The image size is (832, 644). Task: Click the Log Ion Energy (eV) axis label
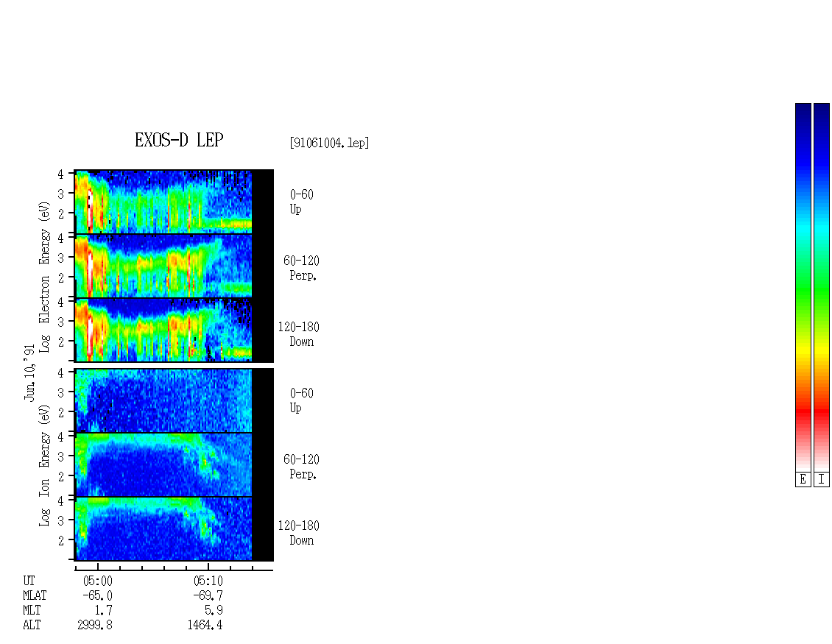(x=44, y=465)
